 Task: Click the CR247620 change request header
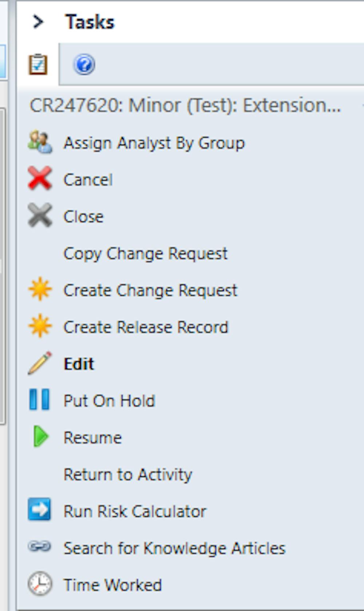click(x=185, y=106)
